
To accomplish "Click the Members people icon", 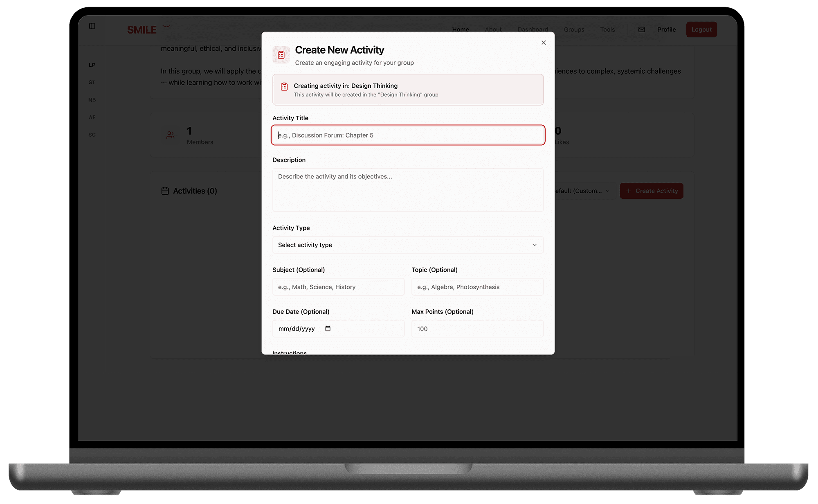I will point(171,135).
